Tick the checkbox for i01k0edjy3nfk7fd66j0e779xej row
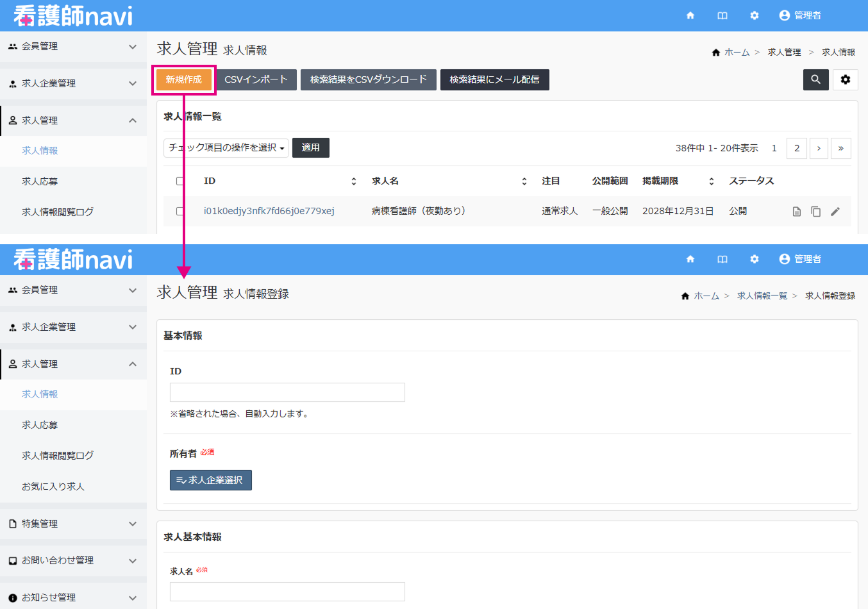The width and height of the screenshot is (868, 609). (180, 211)
